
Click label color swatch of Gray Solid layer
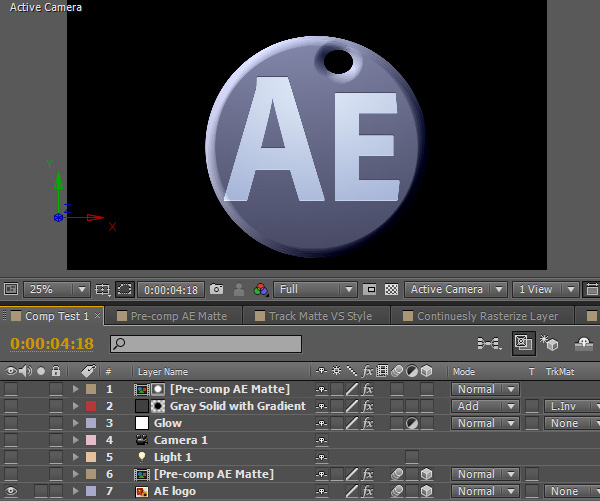coord(90,407)
